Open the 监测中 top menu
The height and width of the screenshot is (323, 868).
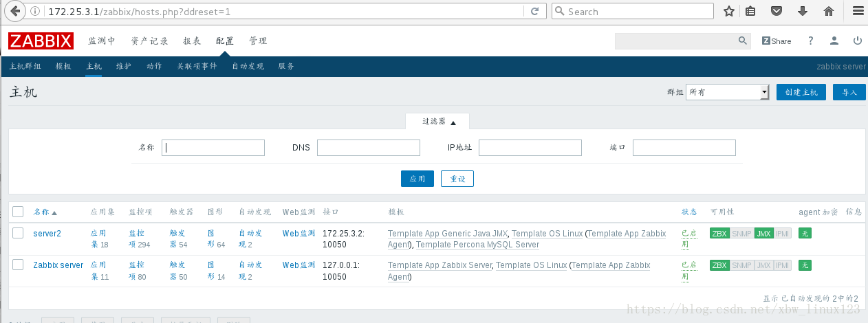coord(102,41)
